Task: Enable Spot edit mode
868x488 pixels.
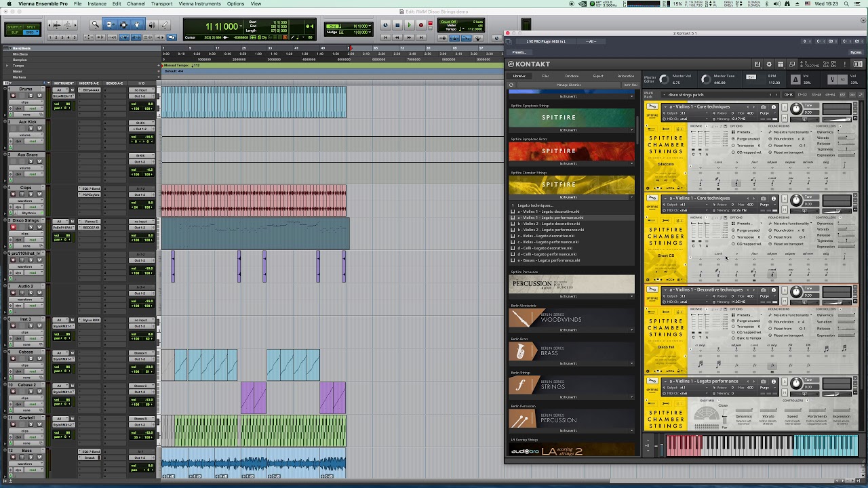Action: click(31, 27)
